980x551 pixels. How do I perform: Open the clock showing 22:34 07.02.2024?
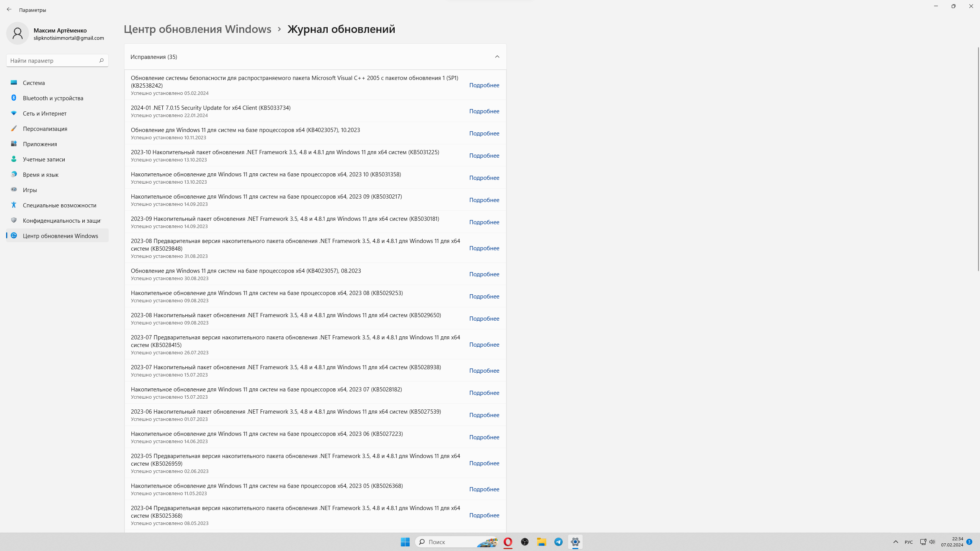point(952,542)
